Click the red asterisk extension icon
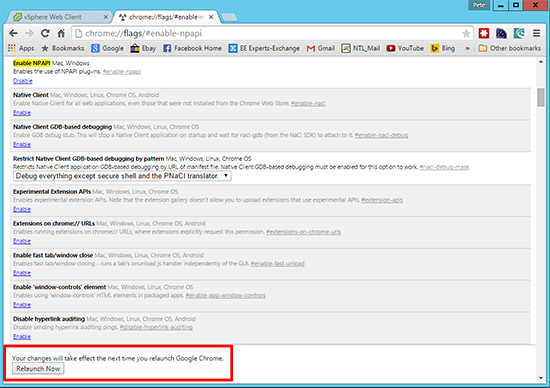This screenshot has height=388, width=550. point(484,33)
